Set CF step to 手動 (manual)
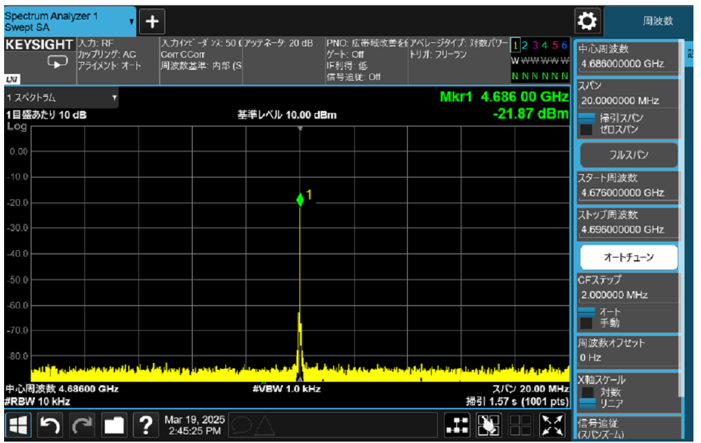The width and height of the screenshot is (701, 443). click(x=587, y=323)
